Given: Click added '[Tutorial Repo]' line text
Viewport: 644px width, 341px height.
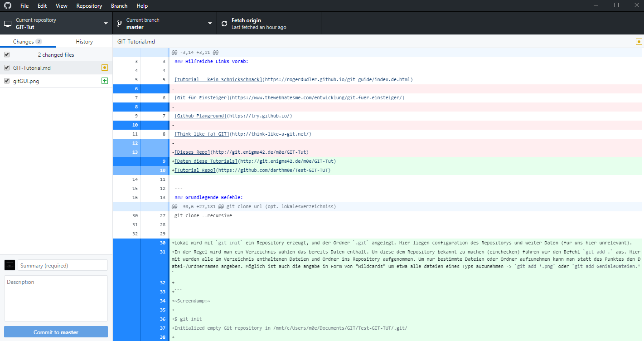Looking at the screenshot, I should click(x=251, y=170).
